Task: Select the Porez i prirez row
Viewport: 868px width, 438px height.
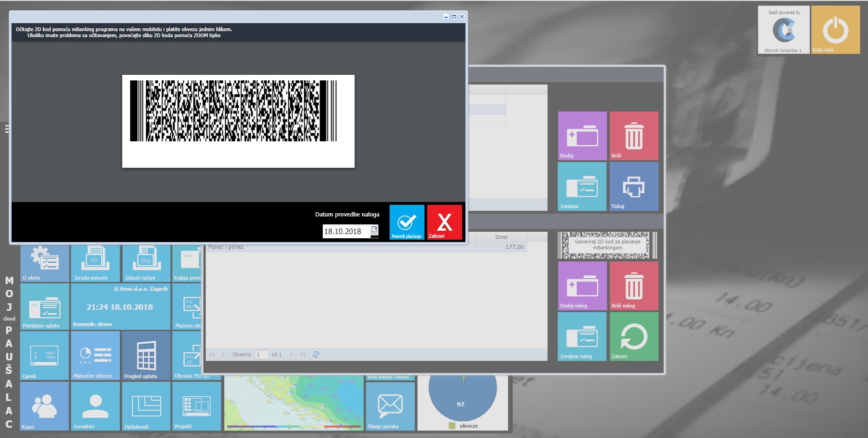Action: 366,247
